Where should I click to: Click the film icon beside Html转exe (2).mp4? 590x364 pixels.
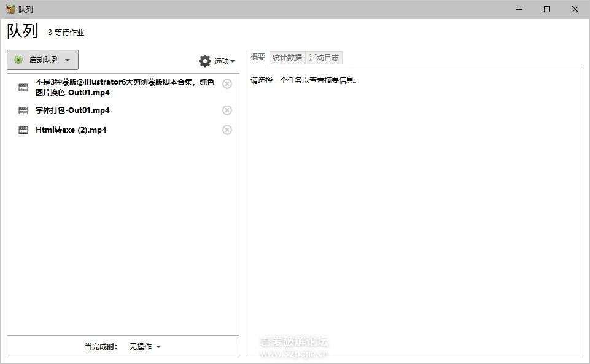pyautogui.click(x=23, y=130)
